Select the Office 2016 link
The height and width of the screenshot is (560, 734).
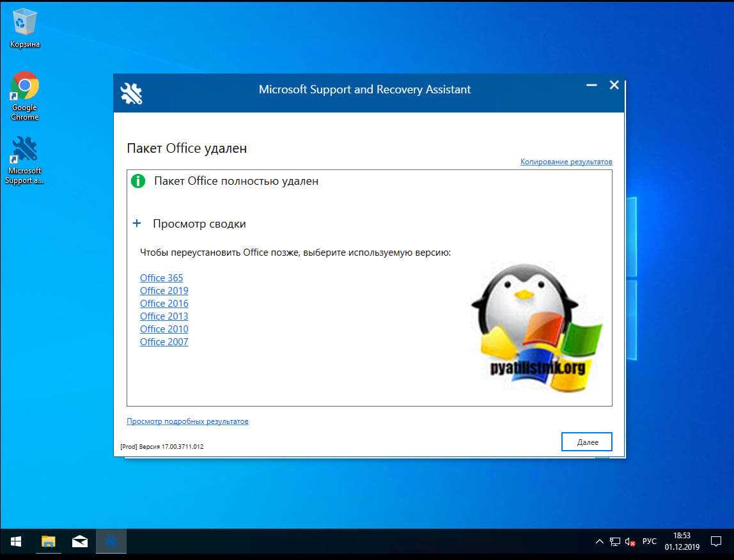pos(164,304)
